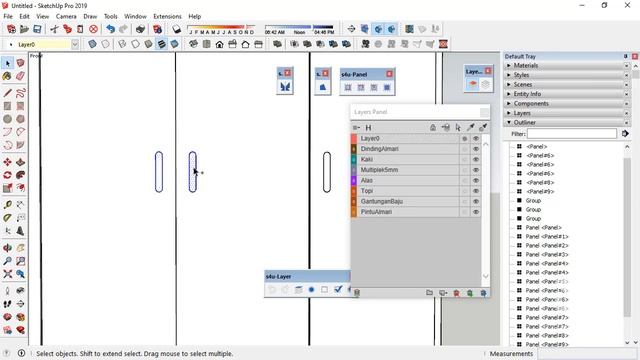
Task: Click the Outliner Filter input field
Action: [572, 133]
